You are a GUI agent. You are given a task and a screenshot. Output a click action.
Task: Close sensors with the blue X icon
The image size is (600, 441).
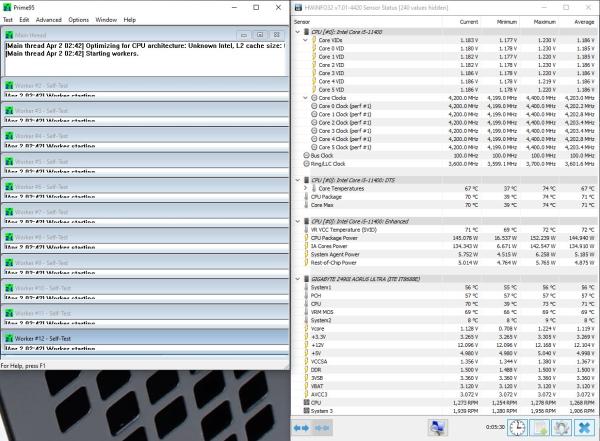click(586, 427)
